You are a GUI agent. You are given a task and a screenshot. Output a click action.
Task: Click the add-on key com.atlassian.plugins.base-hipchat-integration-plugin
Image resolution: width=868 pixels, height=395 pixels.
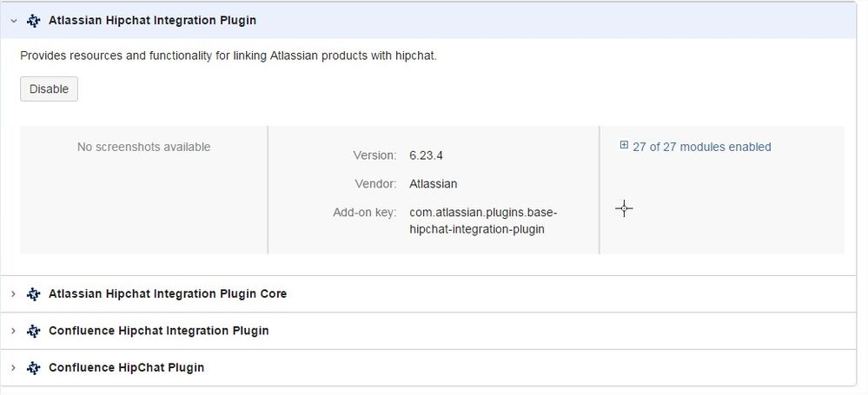[483, 221]
